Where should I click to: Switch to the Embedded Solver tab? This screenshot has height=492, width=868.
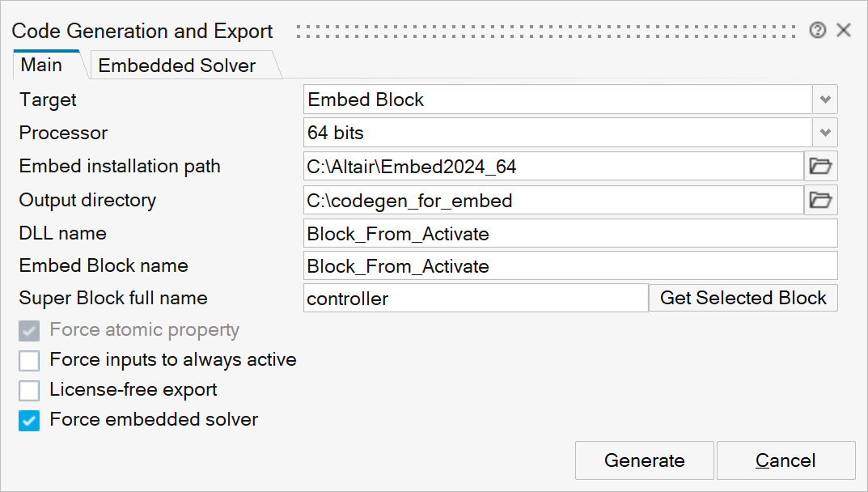tap(177, 66)
